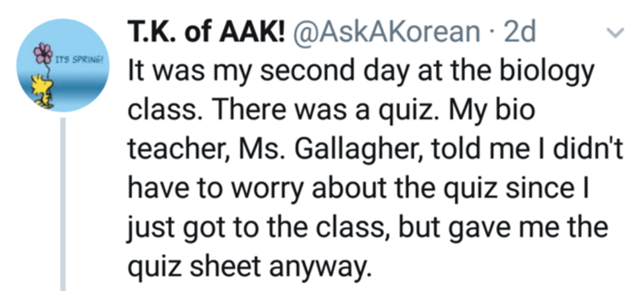Click tweet line "class. There was a quiz."
Image resolution: width=644 pixels, height=291 pixels.
click(332, 112)
